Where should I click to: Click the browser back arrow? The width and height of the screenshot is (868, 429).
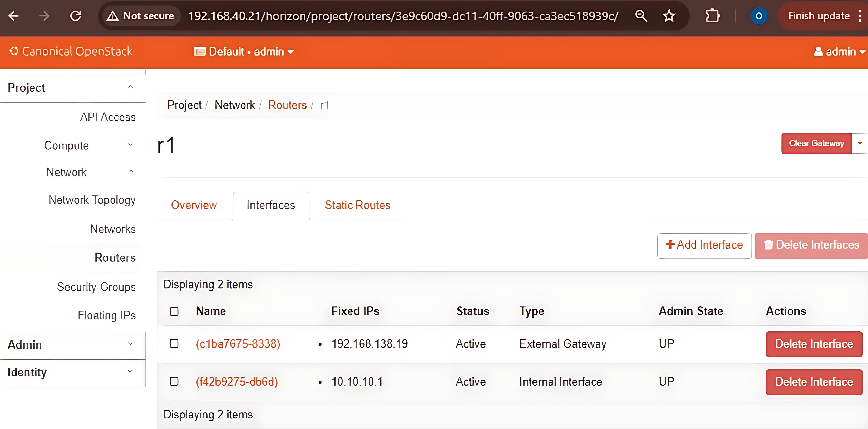tap(14, 16)
